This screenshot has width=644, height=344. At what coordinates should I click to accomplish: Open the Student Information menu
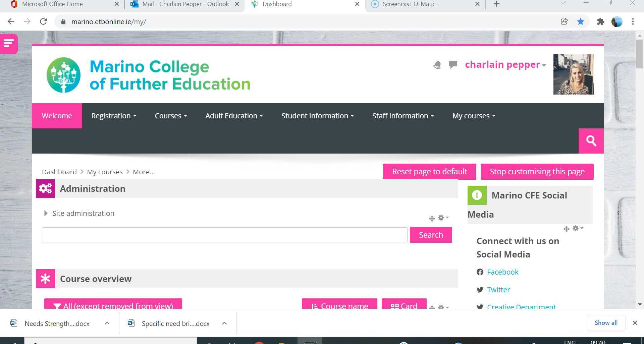coord(317,116)
